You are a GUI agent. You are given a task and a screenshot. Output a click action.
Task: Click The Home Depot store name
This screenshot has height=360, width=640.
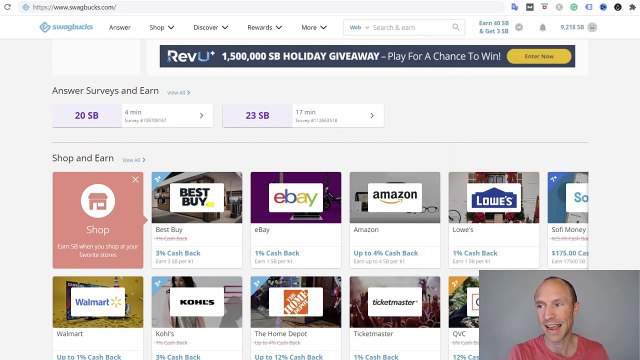click(280, 333)
